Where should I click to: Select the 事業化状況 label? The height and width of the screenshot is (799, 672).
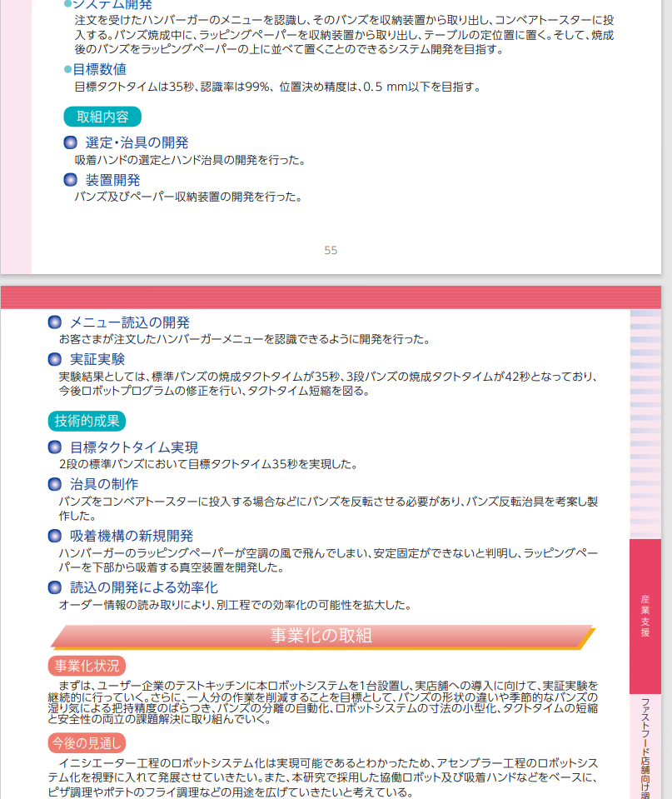point(87,666)
